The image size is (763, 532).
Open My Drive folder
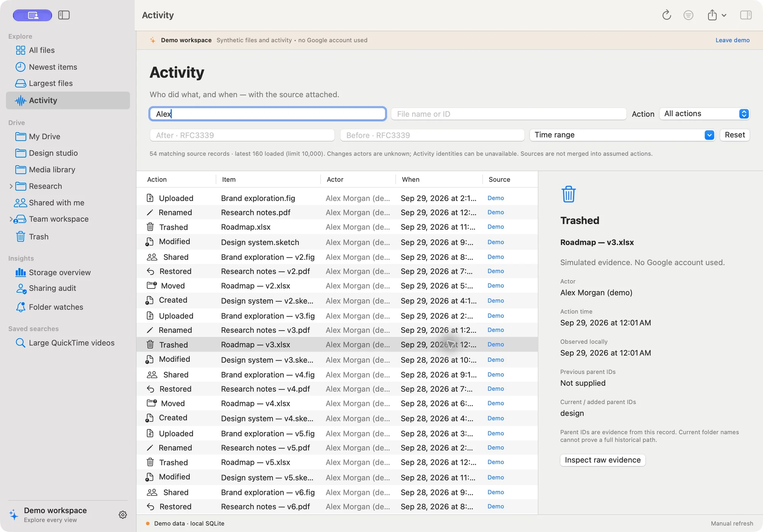coord(44,137)
